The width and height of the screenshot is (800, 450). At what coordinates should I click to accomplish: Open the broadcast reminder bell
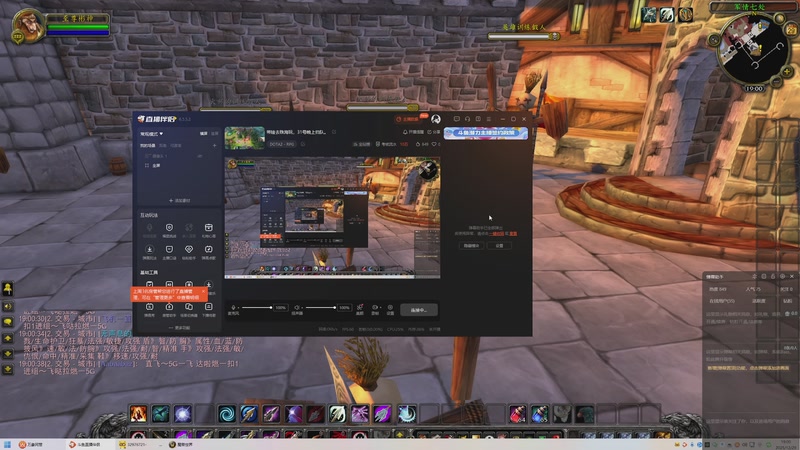[x=413, y=132]
